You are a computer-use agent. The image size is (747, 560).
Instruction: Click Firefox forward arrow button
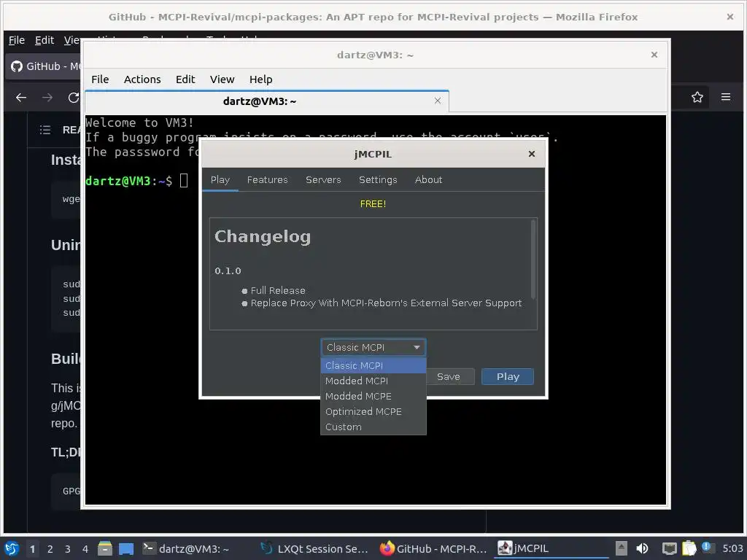click(47, 98)
